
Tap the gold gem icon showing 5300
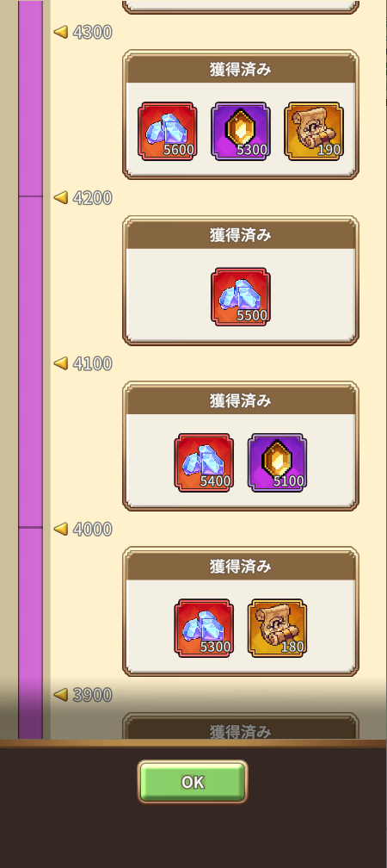[241, 131]
